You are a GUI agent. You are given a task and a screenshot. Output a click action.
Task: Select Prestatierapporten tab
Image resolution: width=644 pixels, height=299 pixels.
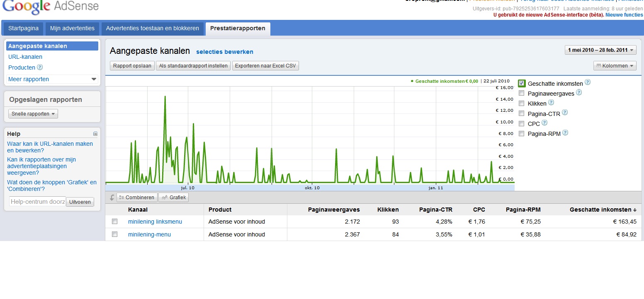point(238,29)
